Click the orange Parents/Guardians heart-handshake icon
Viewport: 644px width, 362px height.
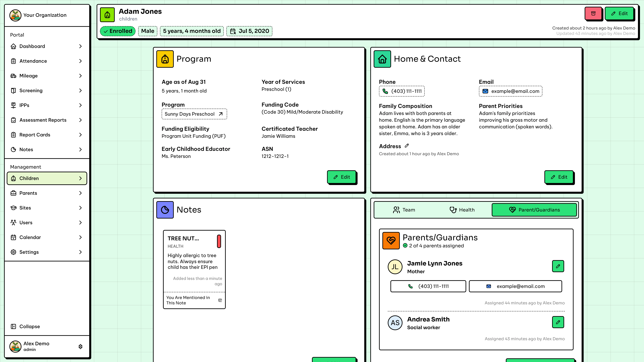click(391, 241)
